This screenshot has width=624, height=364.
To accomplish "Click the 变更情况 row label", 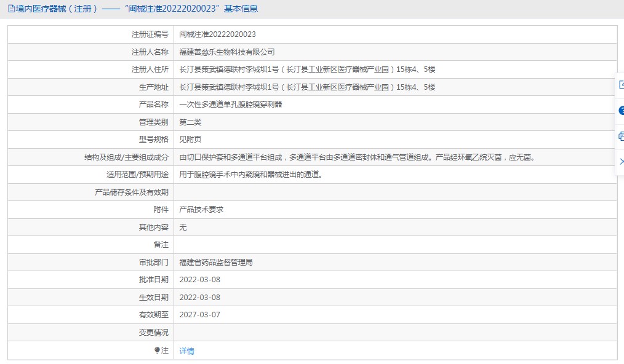I will point(154,332).
